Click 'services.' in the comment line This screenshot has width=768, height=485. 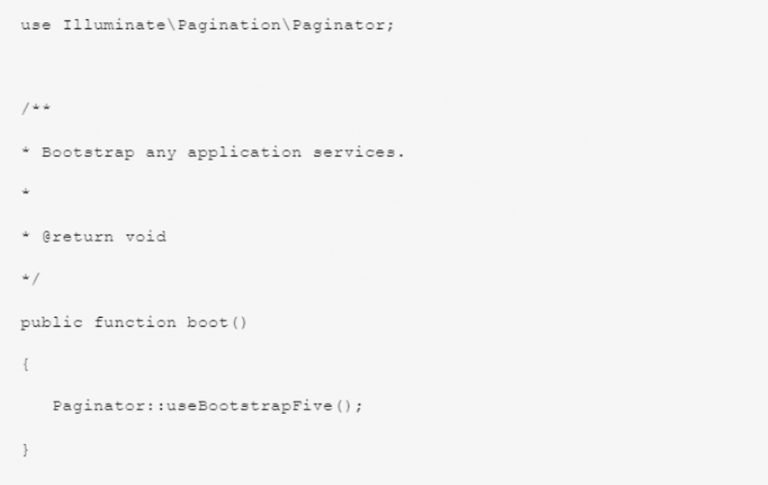[x=359, y=152]
